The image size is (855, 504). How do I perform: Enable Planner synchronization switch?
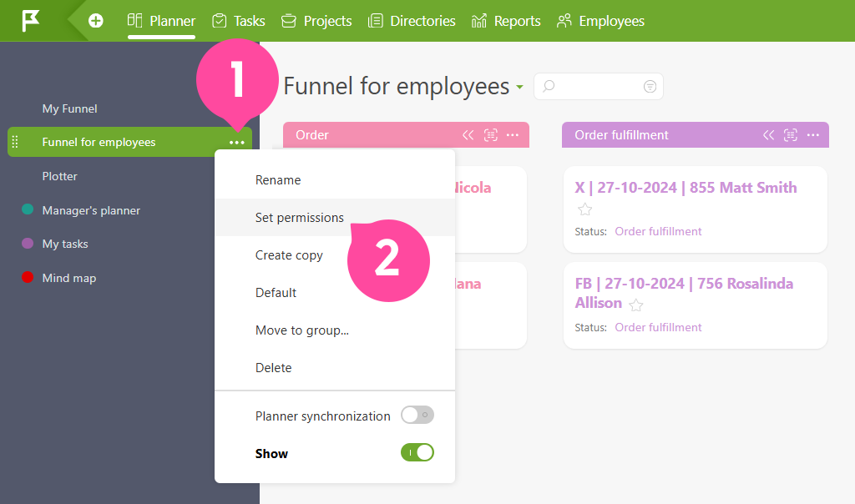coord(417,415)
